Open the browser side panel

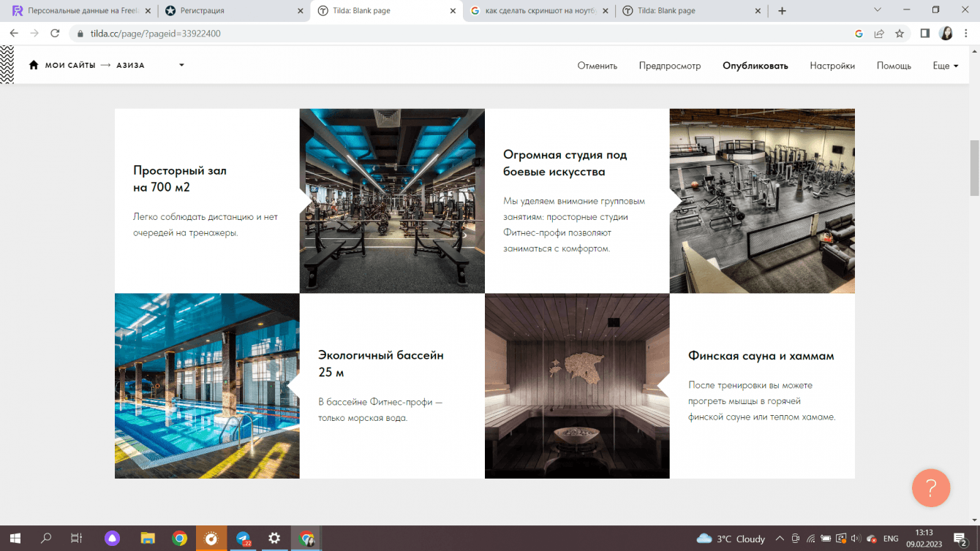coord(925,34)
